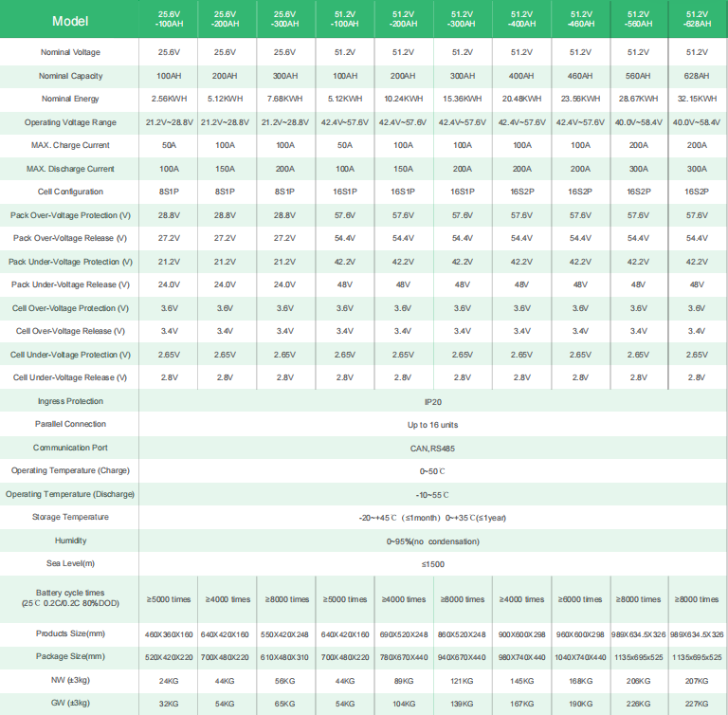Viewport: 728px width, 715px height.
Task: Click the Cell Configuration row label
Action: click(x=70, y=192)
